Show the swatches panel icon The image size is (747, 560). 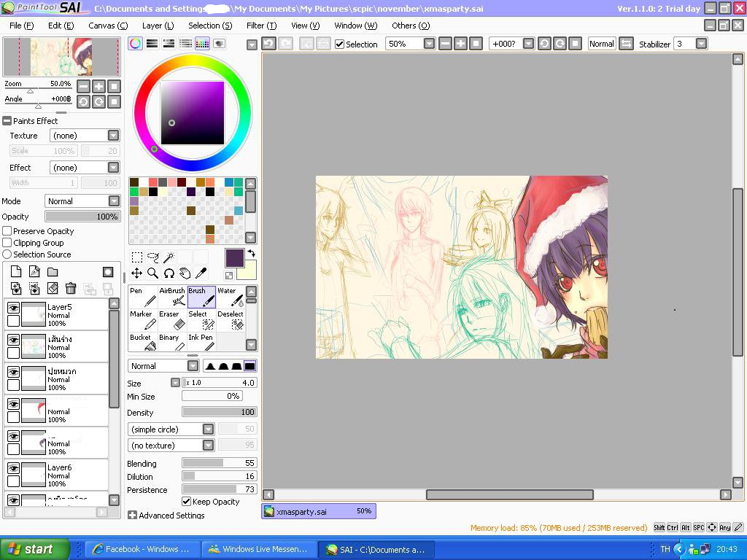tap(202, 43)
